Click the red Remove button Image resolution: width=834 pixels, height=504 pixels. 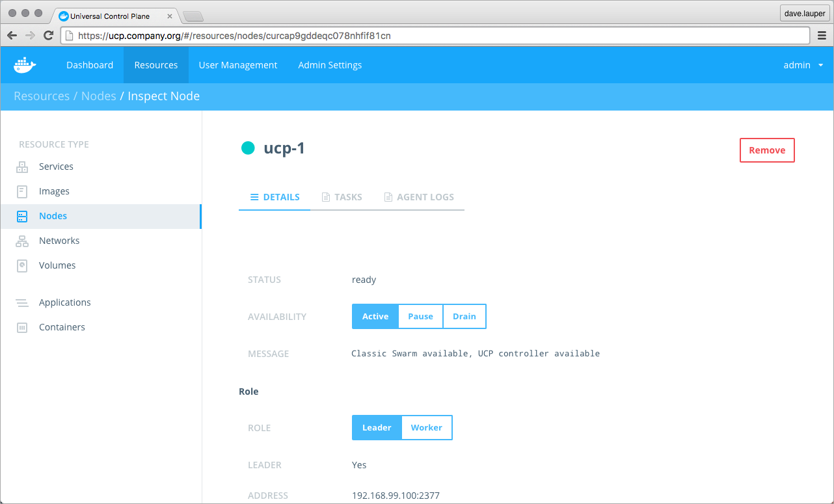click(767, 150)
